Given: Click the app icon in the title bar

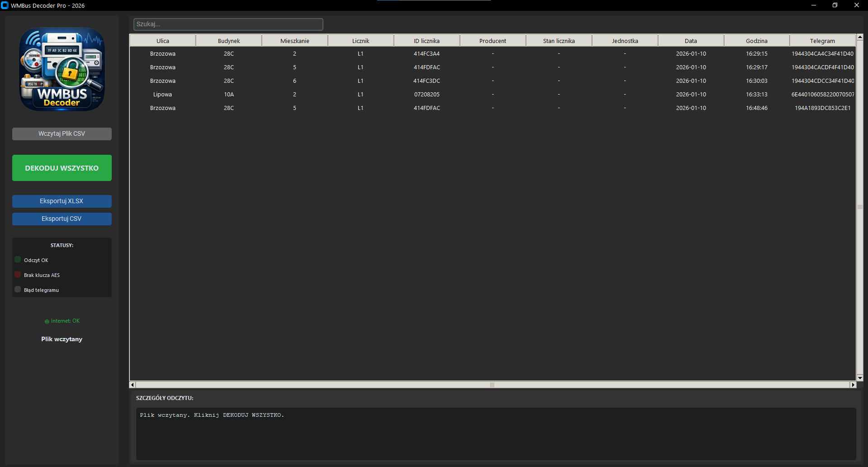Looking at the screenshot, I should 5,5.
